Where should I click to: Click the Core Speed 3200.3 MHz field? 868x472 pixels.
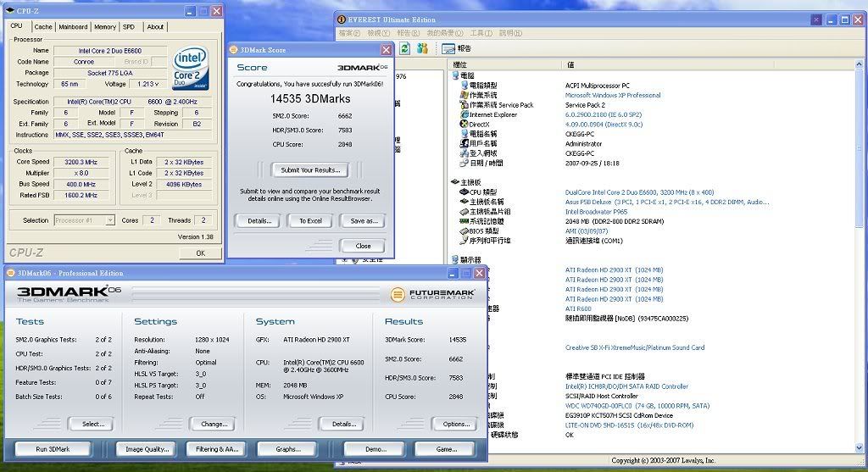(81, 162)
